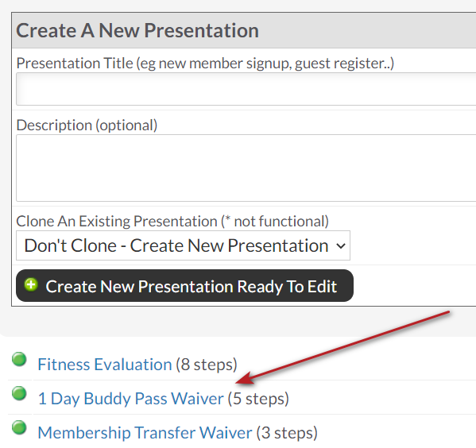Screen dimensions: 476x448
Task: Click Create New Presentation Ready To Edit
Action: coord(184,286)
